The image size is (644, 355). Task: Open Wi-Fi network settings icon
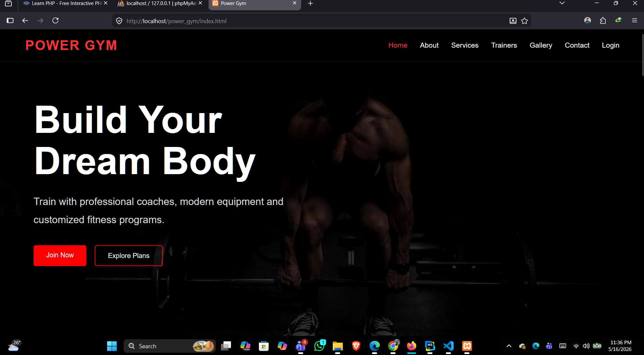(x=576, y=346)
